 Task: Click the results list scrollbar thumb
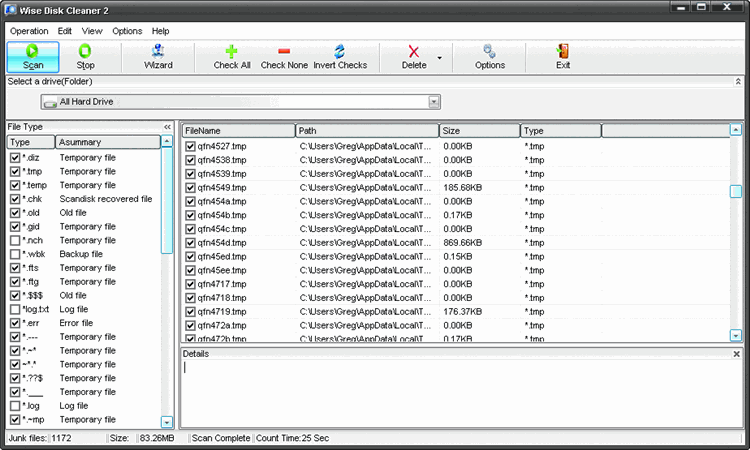point(736,191)
